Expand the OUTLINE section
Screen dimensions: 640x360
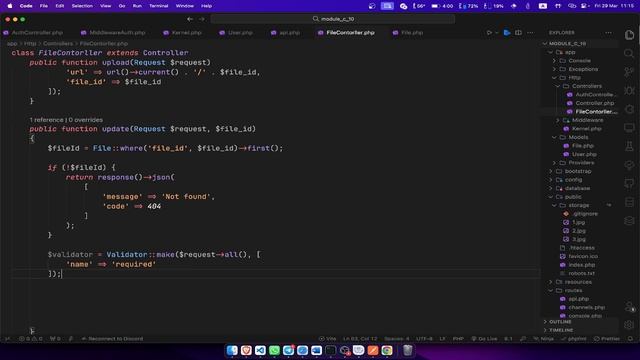560,322
